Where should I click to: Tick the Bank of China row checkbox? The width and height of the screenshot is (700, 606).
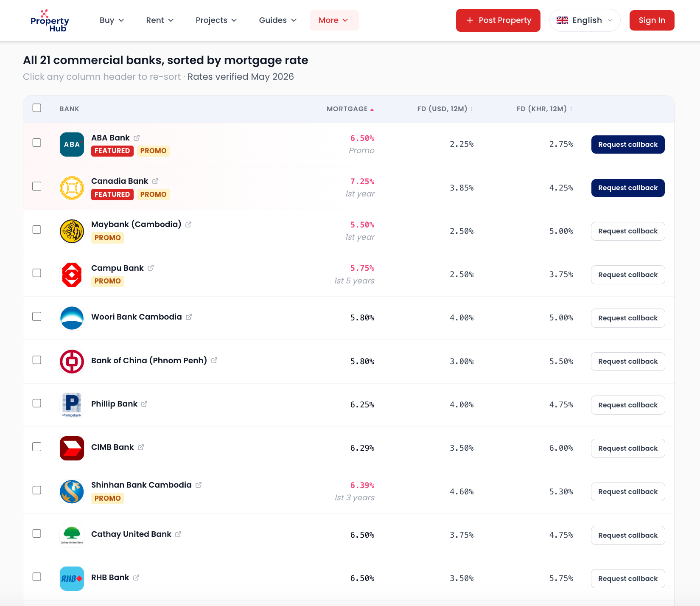point(37,360)
